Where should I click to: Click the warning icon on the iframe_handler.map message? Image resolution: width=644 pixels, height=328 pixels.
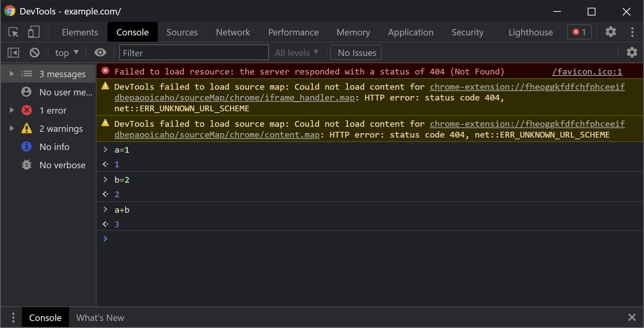point(105,86)
